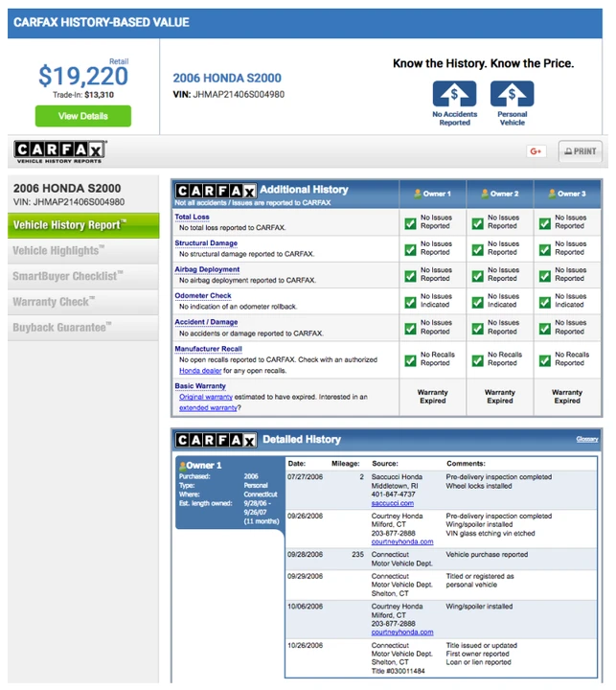Open the Total Loss definition link

[192, 217]
